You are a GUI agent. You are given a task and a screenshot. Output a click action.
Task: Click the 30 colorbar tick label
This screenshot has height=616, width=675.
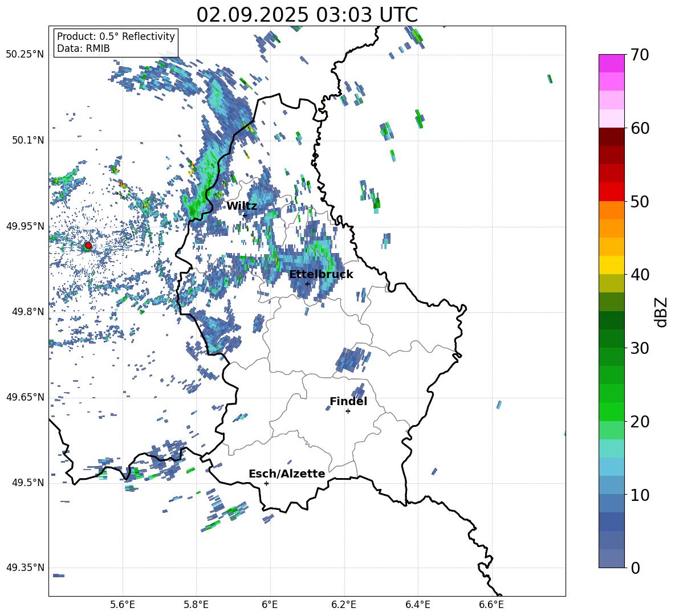640,348
